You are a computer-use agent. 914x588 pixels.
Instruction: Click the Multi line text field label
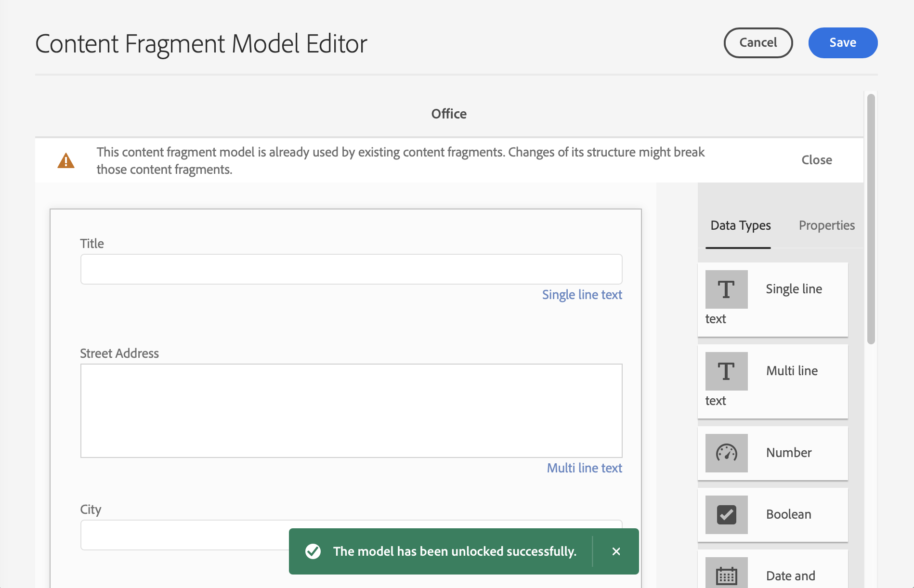[584, 468]
